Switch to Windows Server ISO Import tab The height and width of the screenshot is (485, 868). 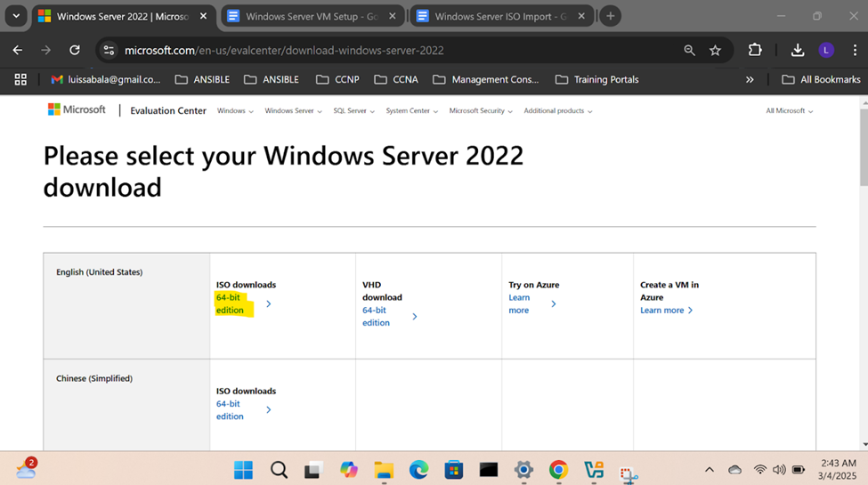501,16
